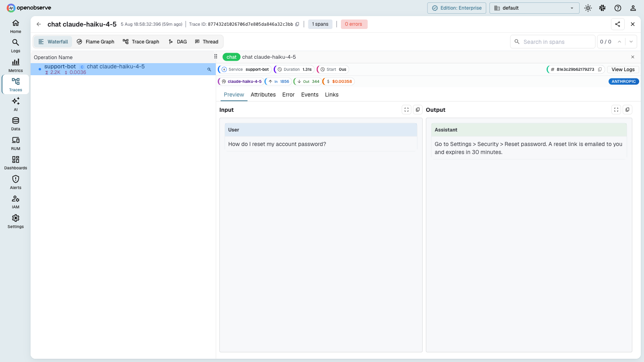
Task: Open Settings in the sidebar
Action: [16, 221]
